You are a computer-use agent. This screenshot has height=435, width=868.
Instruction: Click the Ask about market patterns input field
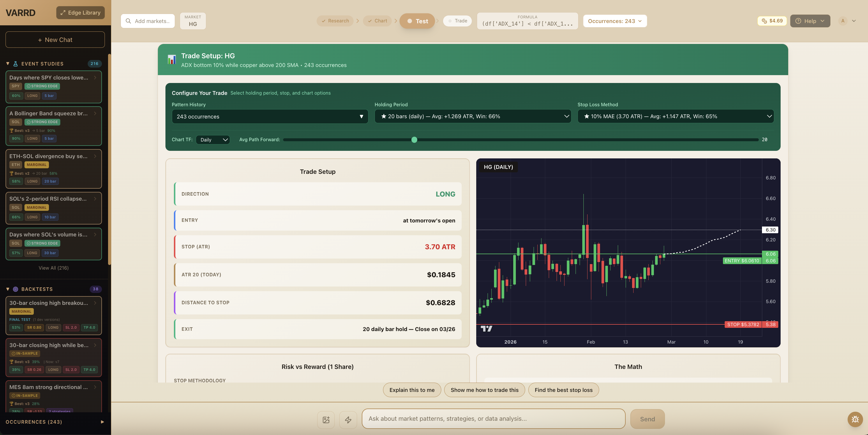493,419
